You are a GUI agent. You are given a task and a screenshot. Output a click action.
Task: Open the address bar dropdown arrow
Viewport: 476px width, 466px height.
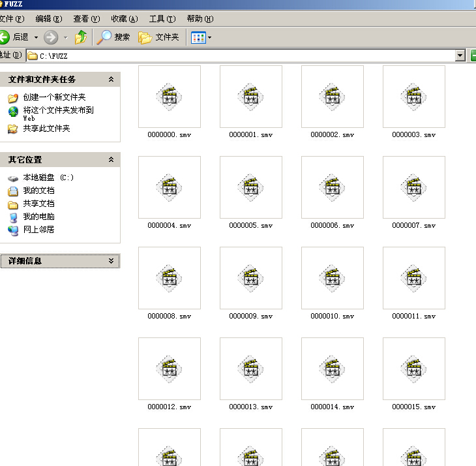[x=460, y=56]
